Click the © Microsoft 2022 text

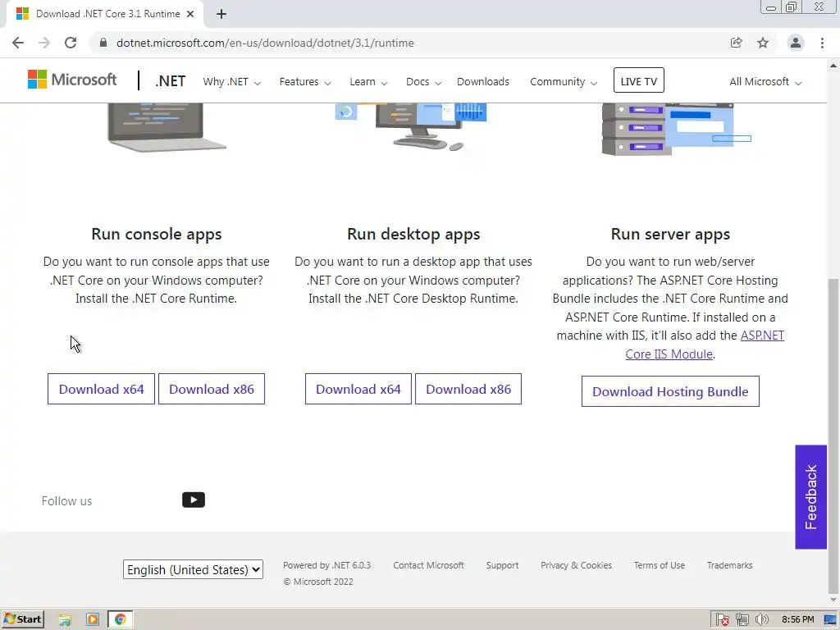click(x=318, y=582)
